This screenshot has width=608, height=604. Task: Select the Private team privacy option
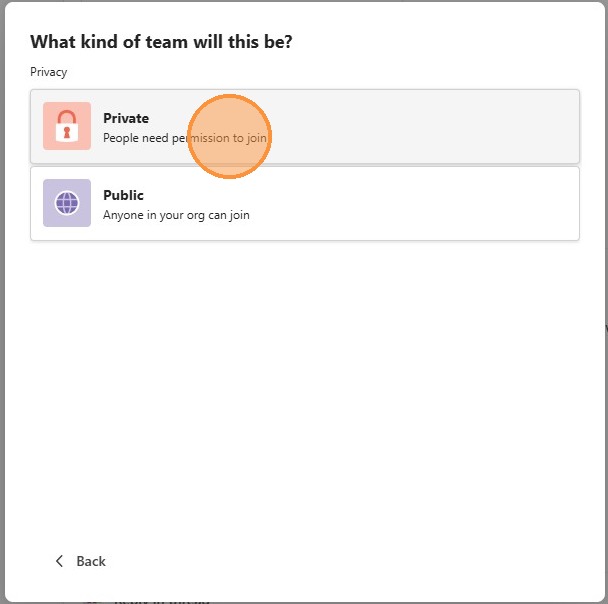click(x=305, y=127)
